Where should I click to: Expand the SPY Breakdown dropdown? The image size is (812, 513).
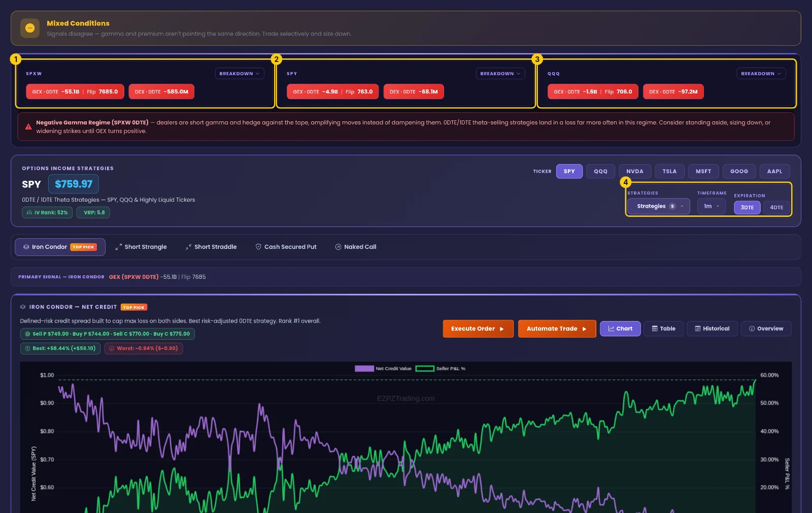pyautogui.click(x=500, y=74)
